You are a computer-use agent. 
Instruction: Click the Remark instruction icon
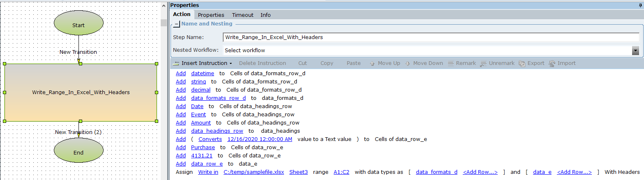[x=450, y=63]
